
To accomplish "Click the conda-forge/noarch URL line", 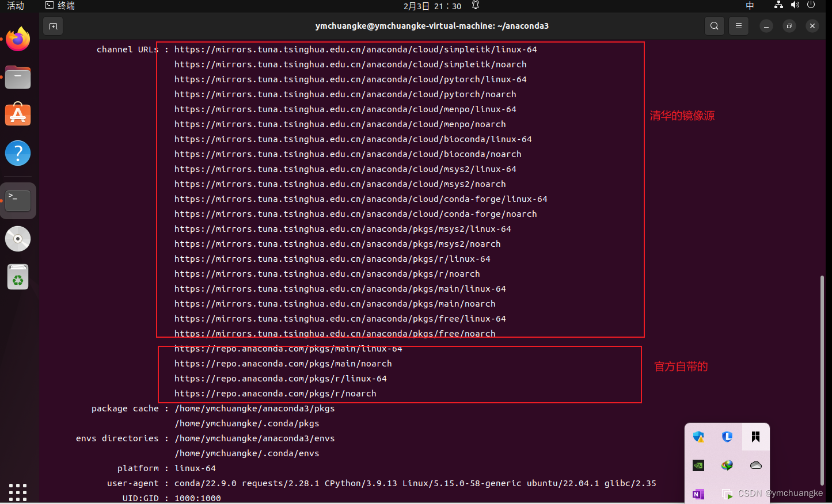I will click(x=355, y=214).
